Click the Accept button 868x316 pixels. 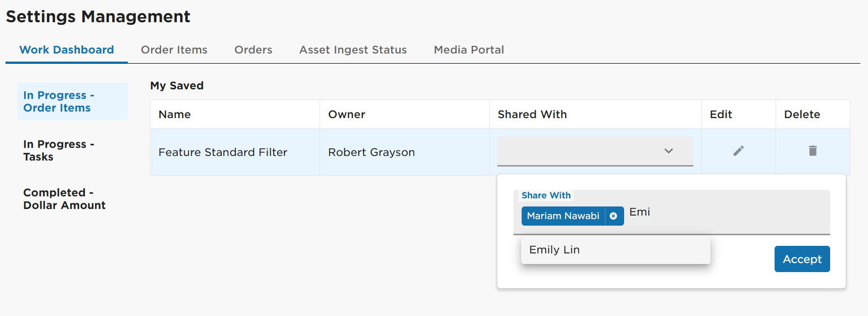(x=802, y=259)
